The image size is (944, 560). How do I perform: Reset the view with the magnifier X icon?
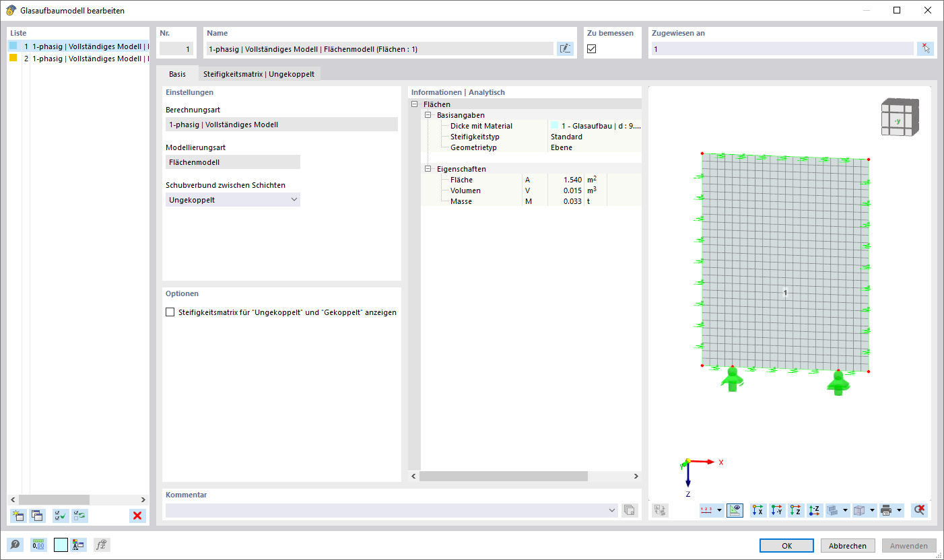coord(918,510)
